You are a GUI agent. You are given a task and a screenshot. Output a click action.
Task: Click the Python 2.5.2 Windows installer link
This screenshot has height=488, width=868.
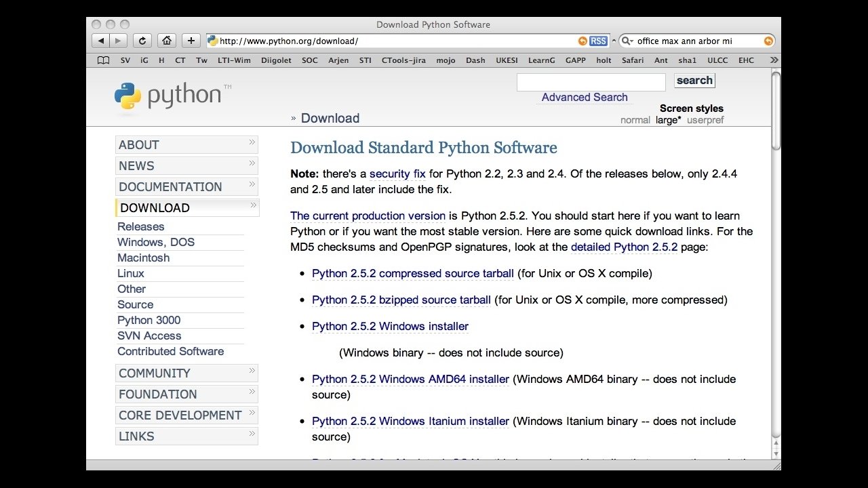click(390, 327)
